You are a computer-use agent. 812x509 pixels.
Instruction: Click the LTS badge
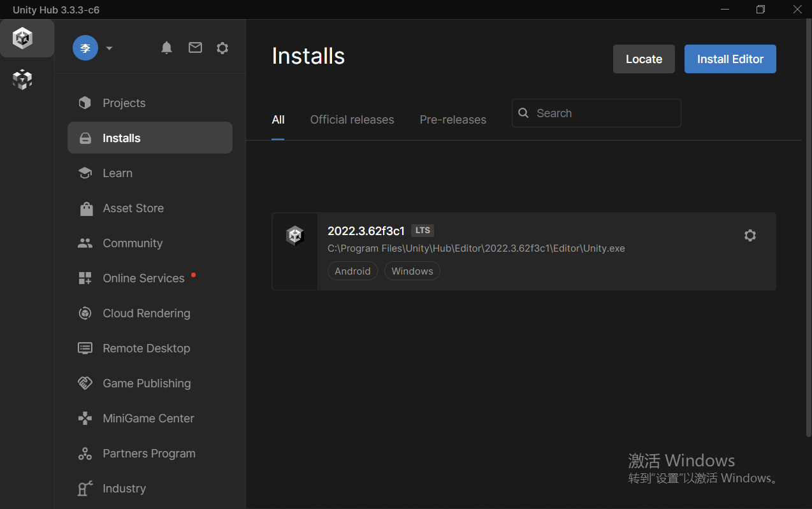tap(423, 231)
